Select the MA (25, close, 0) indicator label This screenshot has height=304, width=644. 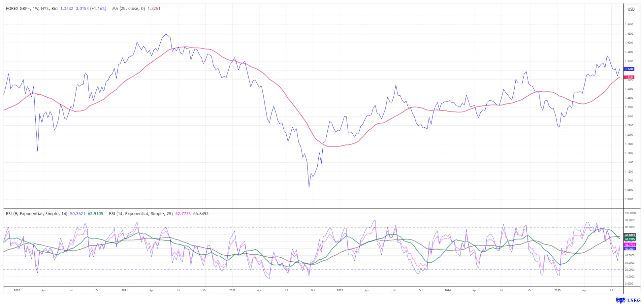pos(128,8)
